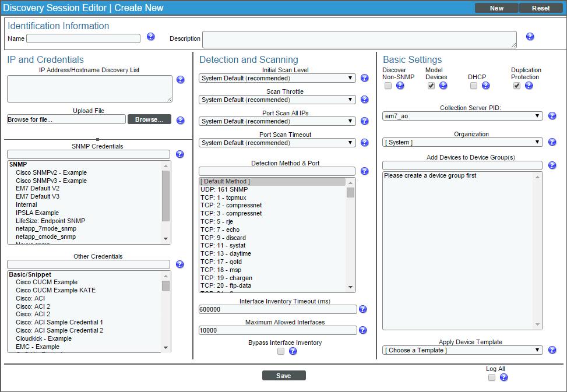Open help for Add Devices to Device Groups
The width and height of the screenshot is (567, 392).
[552, 165]
